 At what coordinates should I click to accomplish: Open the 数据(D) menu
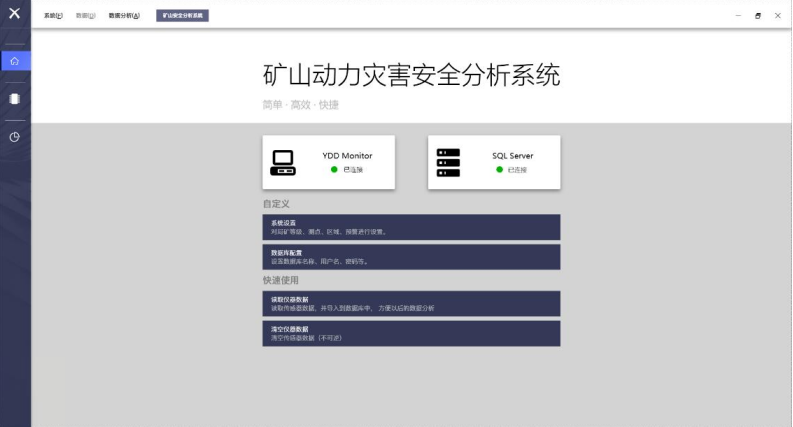coord(86,16)
